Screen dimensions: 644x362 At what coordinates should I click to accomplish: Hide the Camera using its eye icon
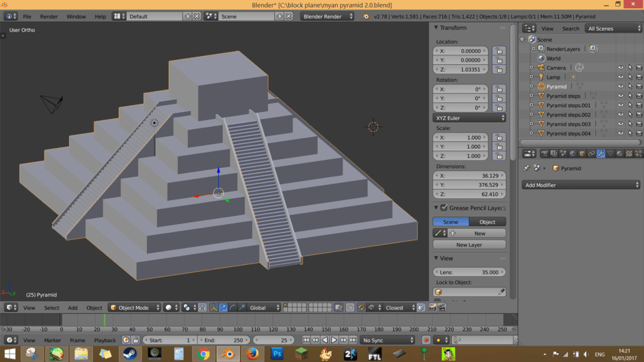pyautogui.click(x=621, y=68)
